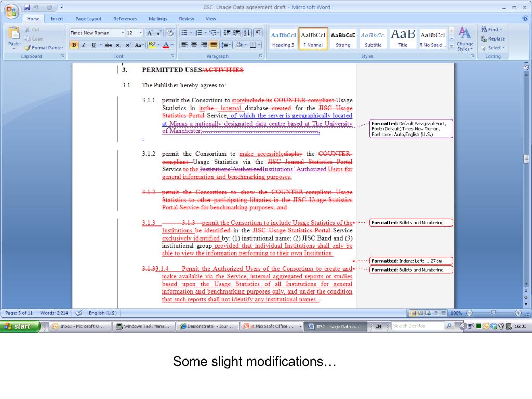Click the proofing errors icon in status bar
Image resolution: width=532 pixels, height=399 pixels.
tap(79, 313)
